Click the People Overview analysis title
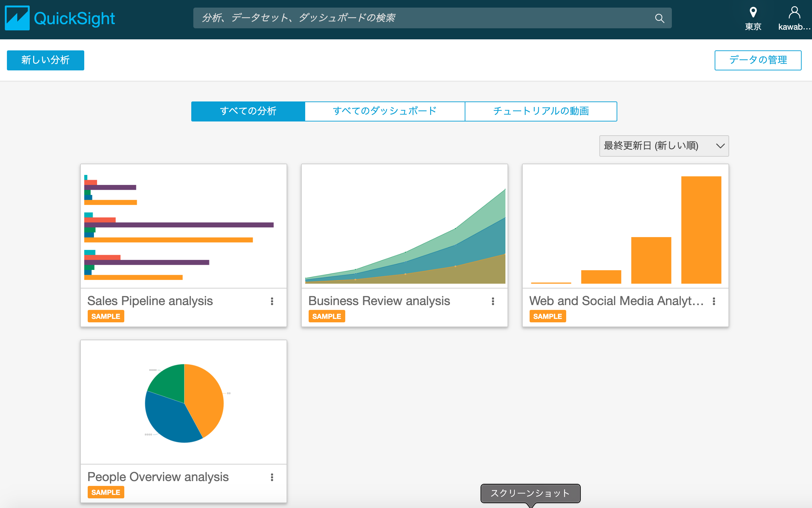Screen dimensions: 812x508 pyautogui.click(x=158, y=477)
